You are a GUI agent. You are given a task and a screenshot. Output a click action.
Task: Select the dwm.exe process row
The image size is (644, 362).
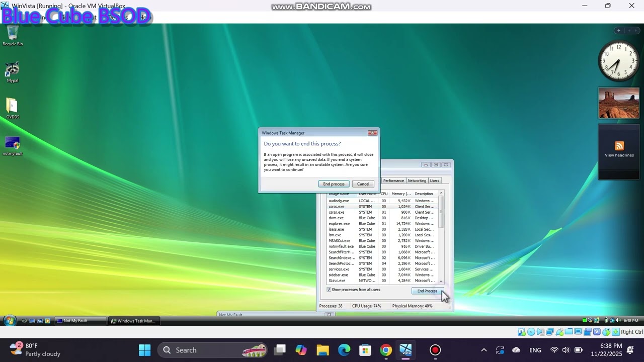[x=382, y=218]
